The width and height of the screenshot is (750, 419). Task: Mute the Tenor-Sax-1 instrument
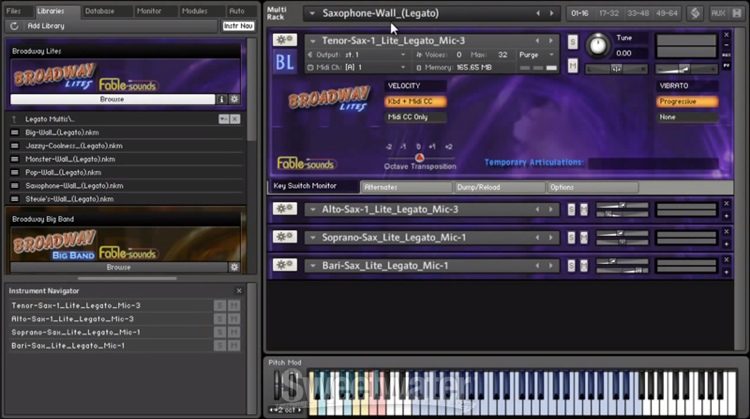click(572, 64)
